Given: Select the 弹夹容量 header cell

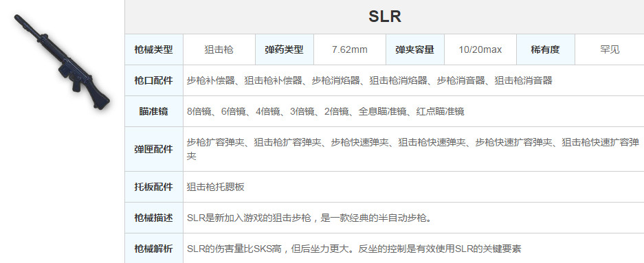Looking at the screenshot, I should point(415,49).
